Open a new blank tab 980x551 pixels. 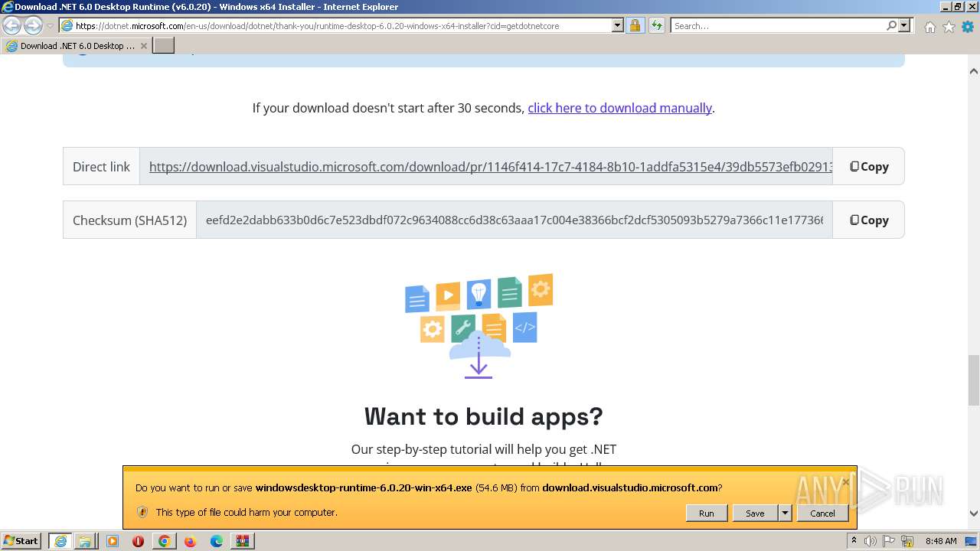(x=164, y=46)
